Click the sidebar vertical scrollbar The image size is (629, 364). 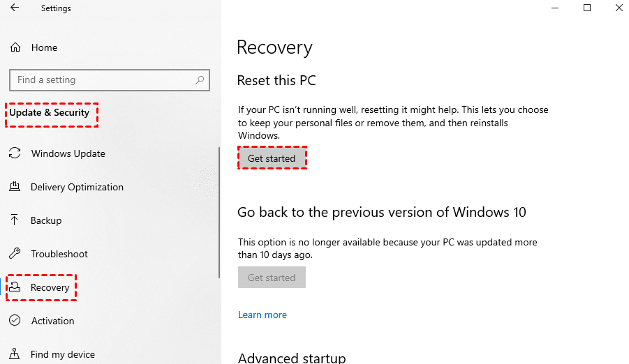click(x=219, y=209)
